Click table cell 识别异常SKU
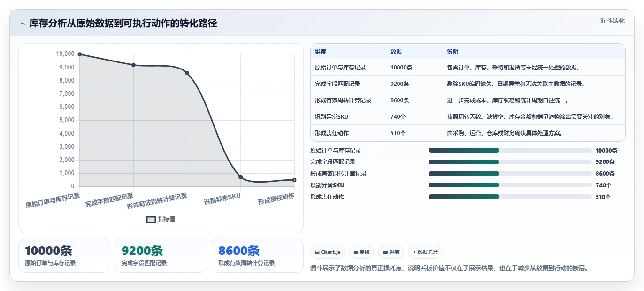 (331, 117)
